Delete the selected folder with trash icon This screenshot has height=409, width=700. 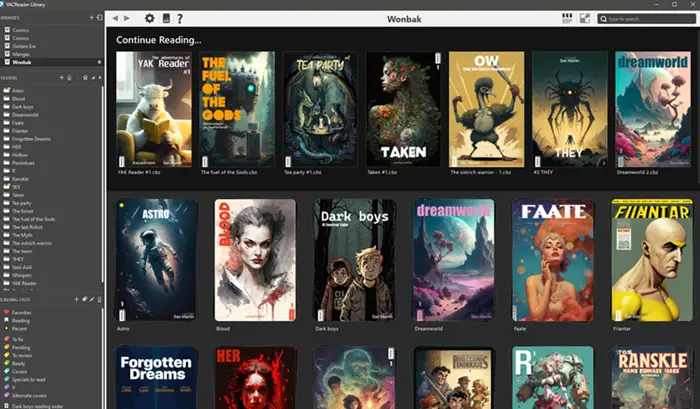point(69,78)
